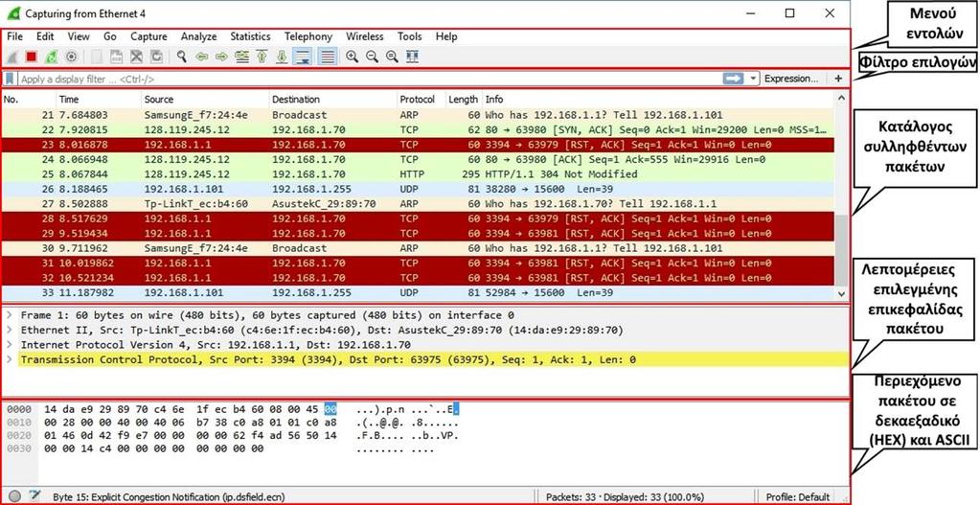The height and width of the screenshot is (505, 980).
Task: Expand the Internet Protocol Version 4 row
Action: click(x=9, y=344)
